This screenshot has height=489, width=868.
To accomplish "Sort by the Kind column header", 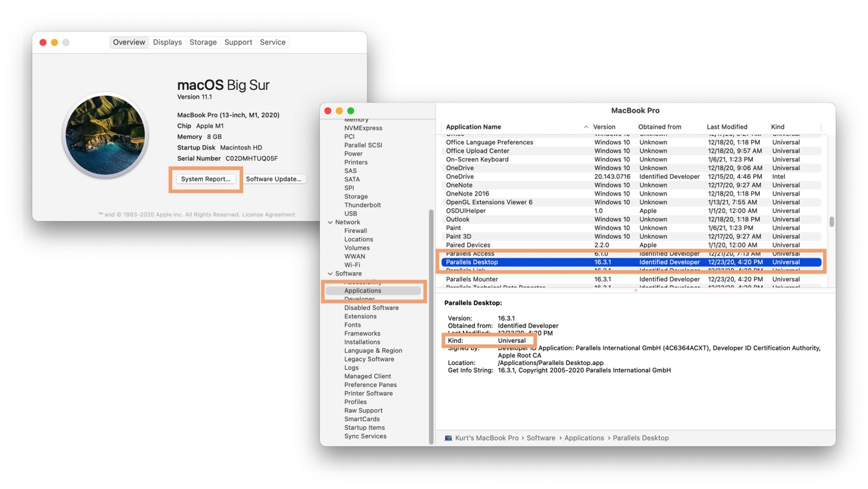I will point(778,127).
